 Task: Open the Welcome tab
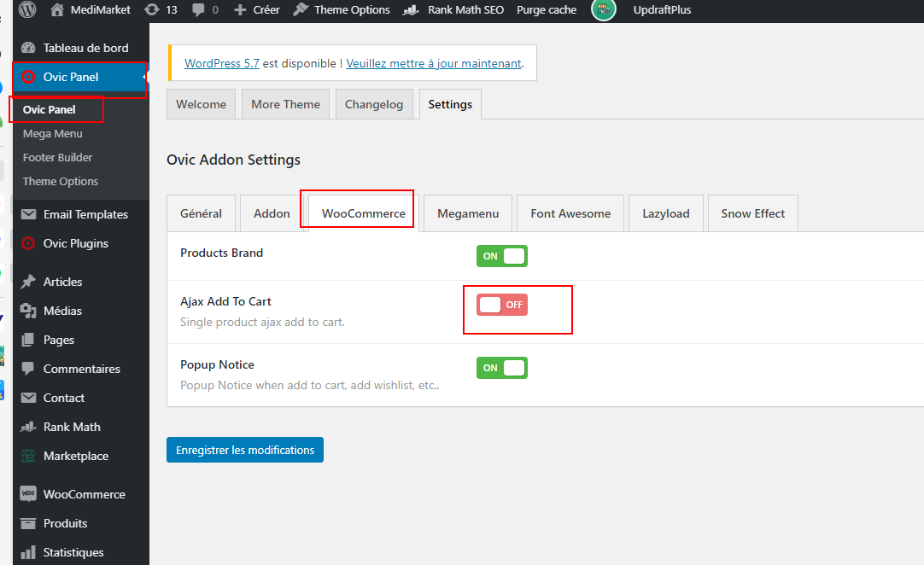201,104
